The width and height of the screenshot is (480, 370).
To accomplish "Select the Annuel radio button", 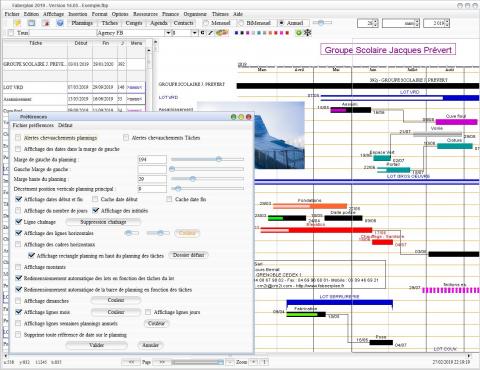I will point(282,23).
